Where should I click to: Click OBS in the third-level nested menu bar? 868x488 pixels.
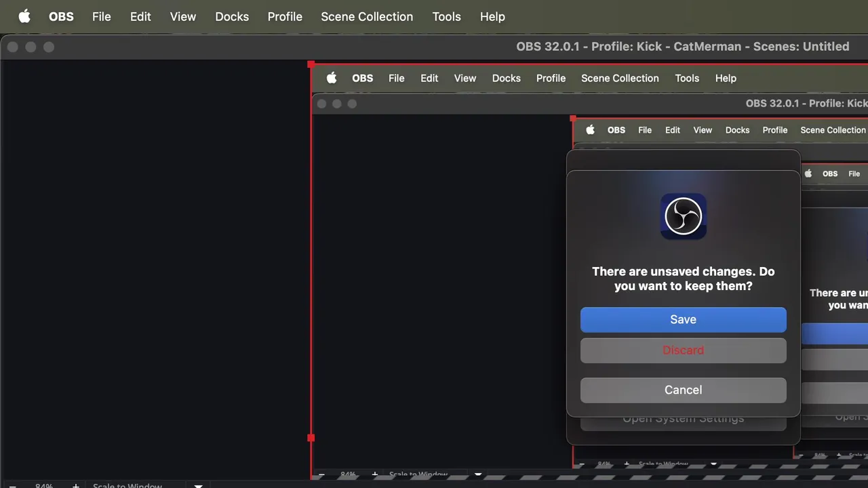click(616, 130)
